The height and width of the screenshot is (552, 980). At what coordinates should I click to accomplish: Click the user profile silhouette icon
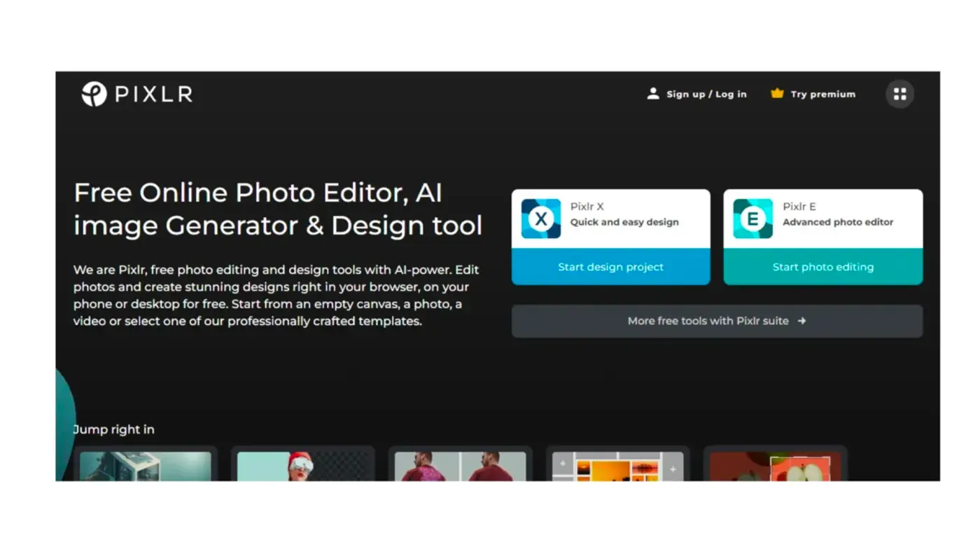(652, 94)
